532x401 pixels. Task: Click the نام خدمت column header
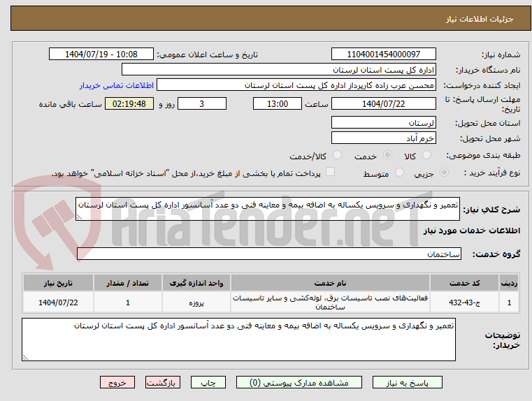[x=330, y=283]
